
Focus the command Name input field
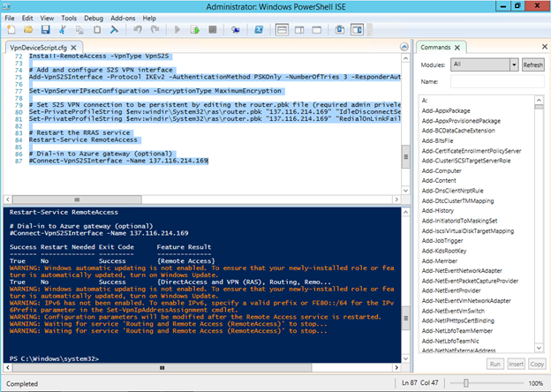pyautogui.click(x=497, y=81)
